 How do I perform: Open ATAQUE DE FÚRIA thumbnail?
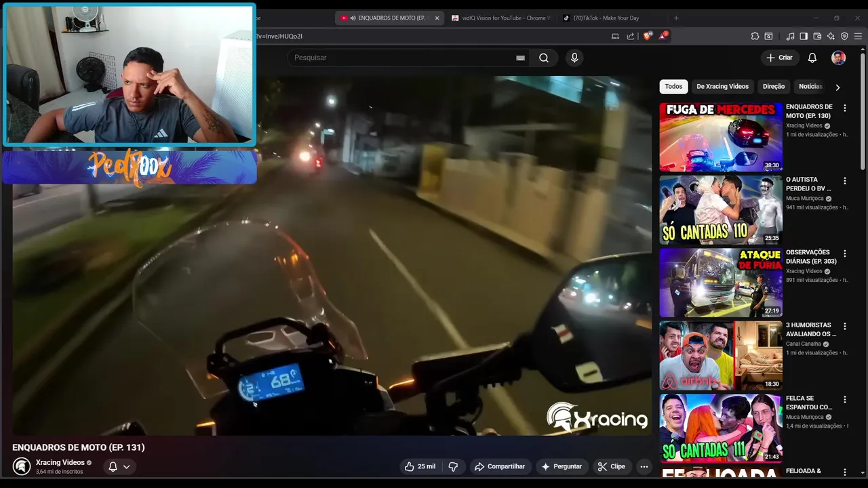point(721,283)
